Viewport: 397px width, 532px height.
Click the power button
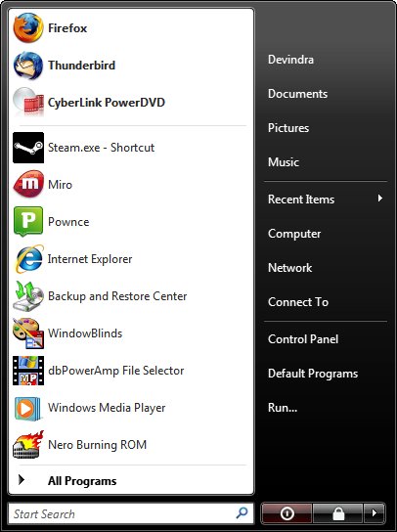pos(287,513)
